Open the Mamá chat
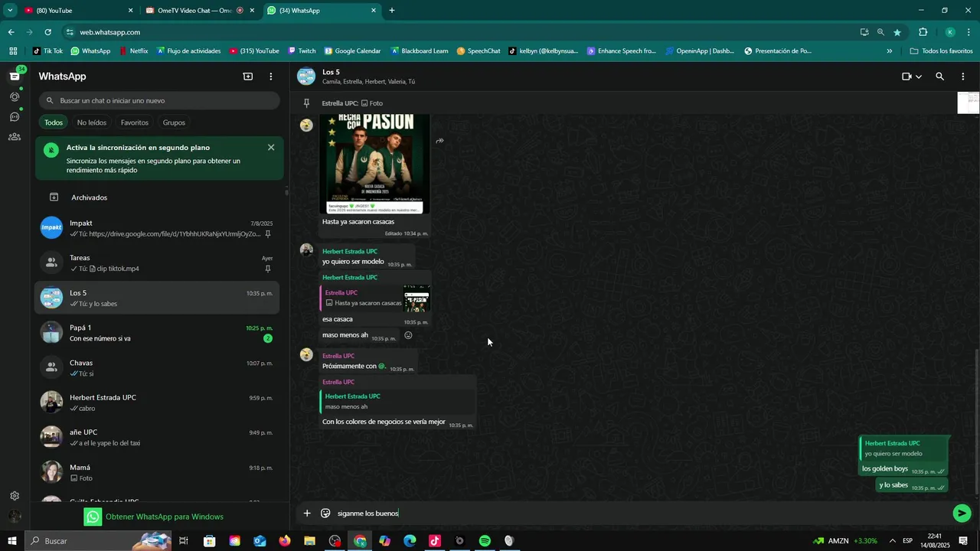 point(158,472)
